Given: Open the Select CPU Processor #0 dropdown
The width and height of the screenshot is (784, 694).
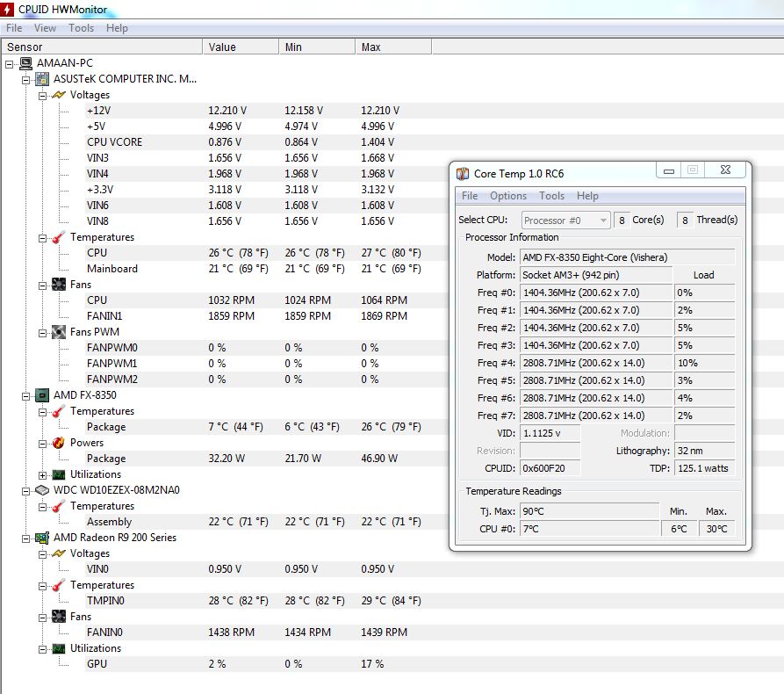Looking at the screenshot, I should pyautogui.click(x=565, y=220).
